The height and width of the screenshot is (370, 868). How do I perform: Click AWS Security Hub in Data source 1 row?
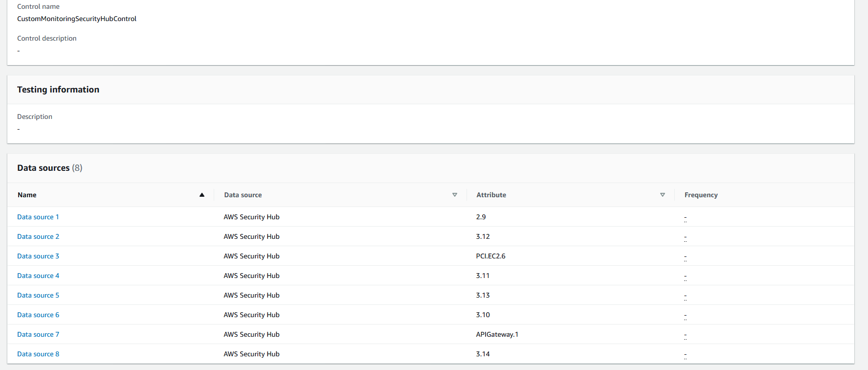pyautogui.click(x=252, y=217)
